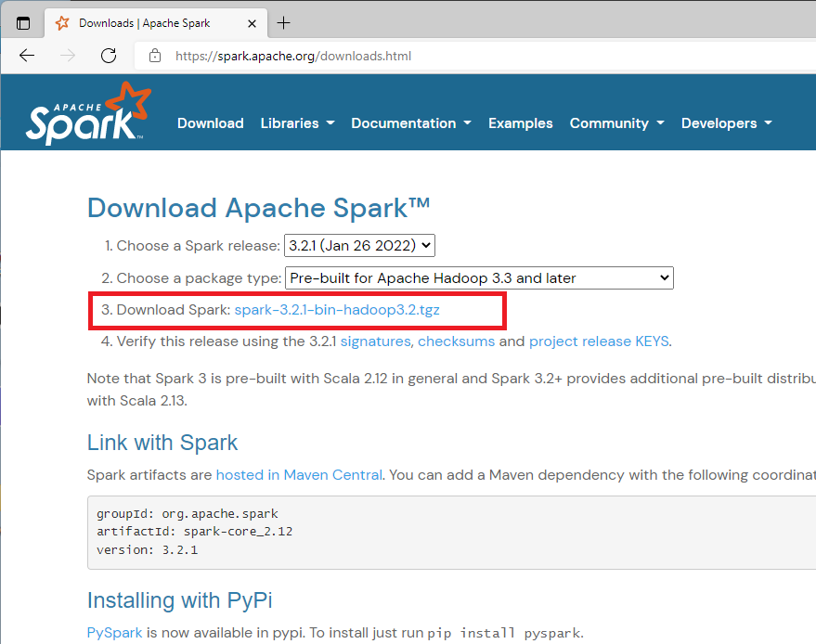Refresh the current page
Viewport: 816px width, 644px height.
(109, 56)
